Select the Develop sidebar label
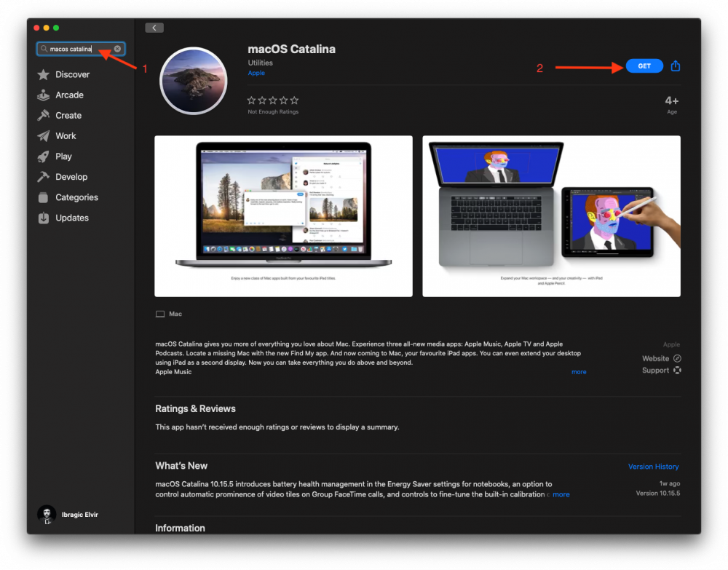 71,177
